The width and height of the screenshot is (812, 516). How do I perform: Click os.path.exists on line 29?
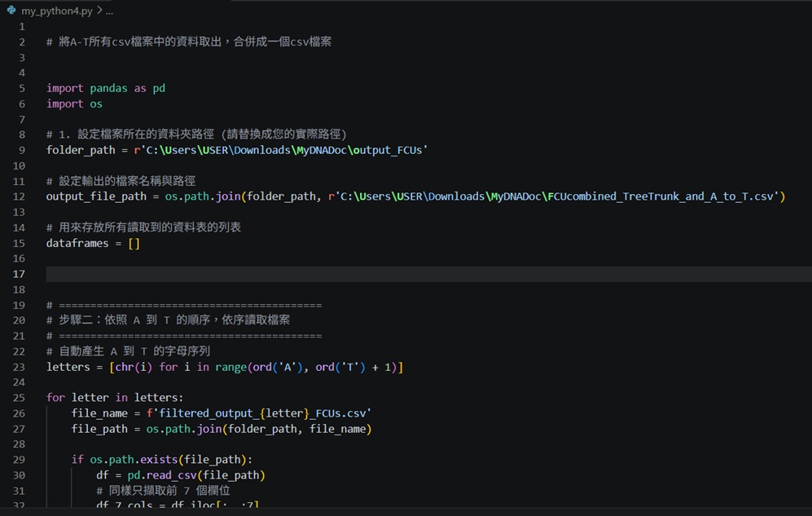(x=134, y=460)
